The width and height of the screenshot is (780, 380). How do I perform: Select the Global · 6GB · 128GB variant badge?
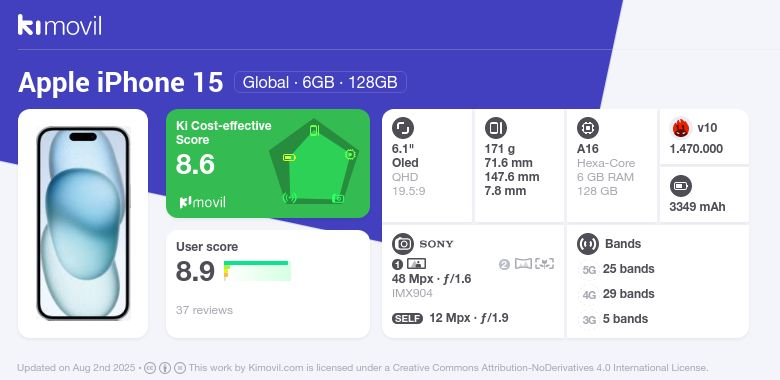click(x=320, y=82)
